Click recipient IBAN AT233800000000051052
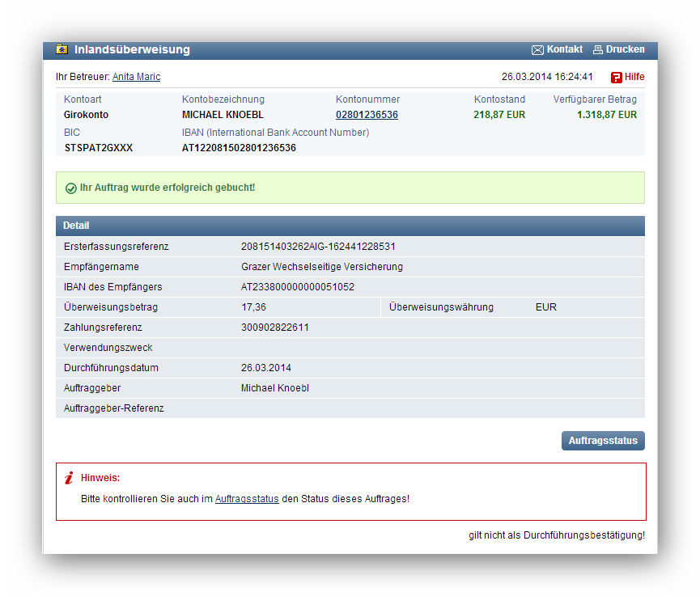This screenshot has width=700, height=596. point(298,287)
